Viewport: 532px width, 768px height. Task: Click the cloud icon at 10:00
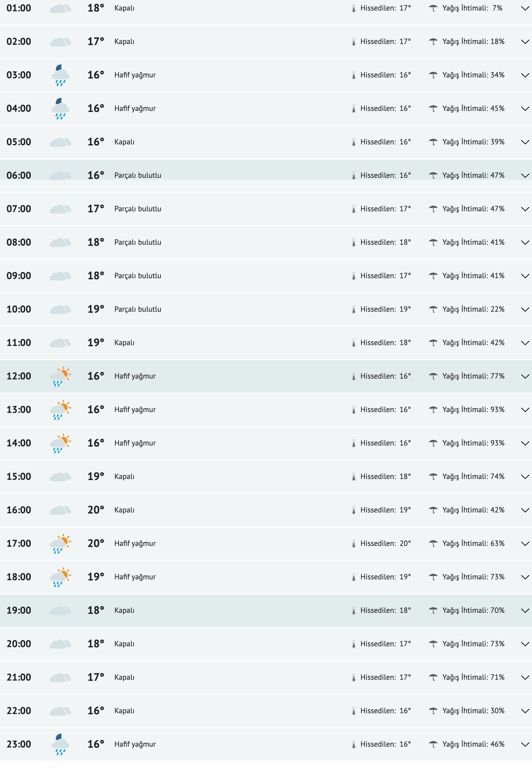point(60,309)
